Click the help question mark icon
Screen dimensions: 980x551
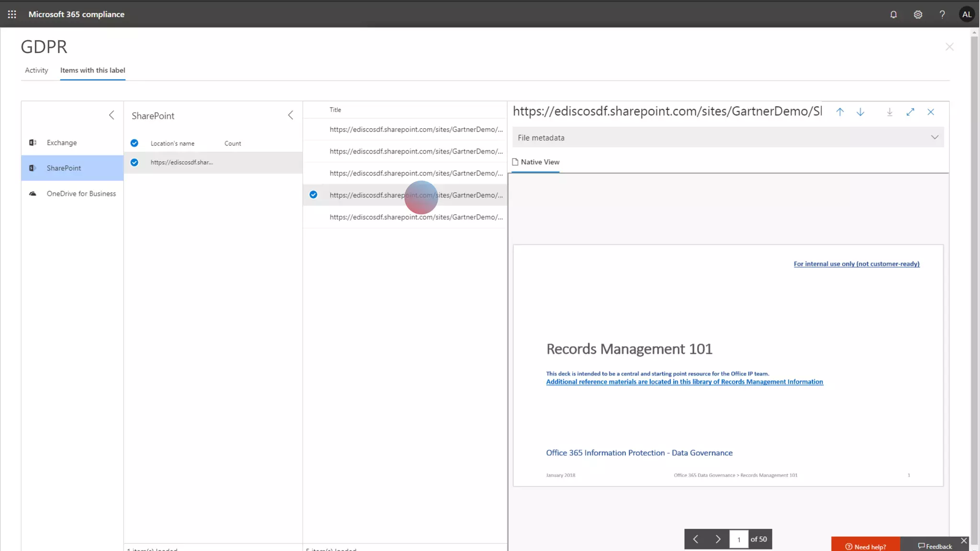pyautogui.click(x=942, y=14)
